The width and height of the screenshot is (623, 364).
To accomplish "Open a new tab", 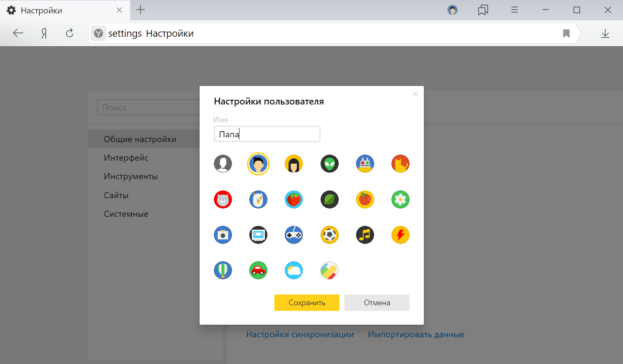I will (140, 10).
